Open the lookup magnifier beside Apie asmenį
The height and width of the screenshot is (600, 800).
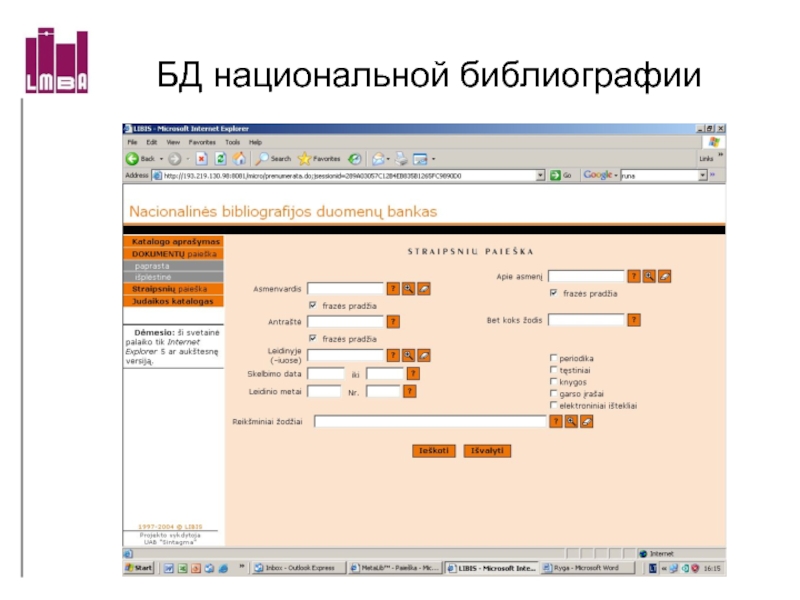649,276
